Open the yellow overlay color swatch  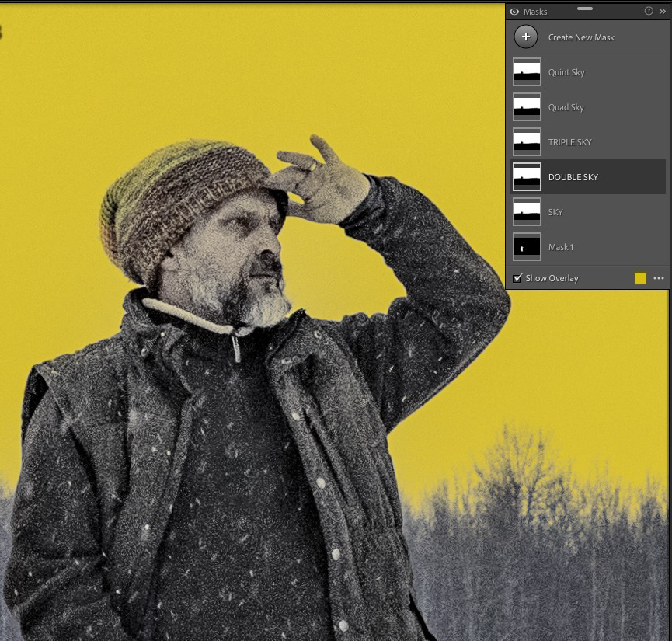(641, 278)
